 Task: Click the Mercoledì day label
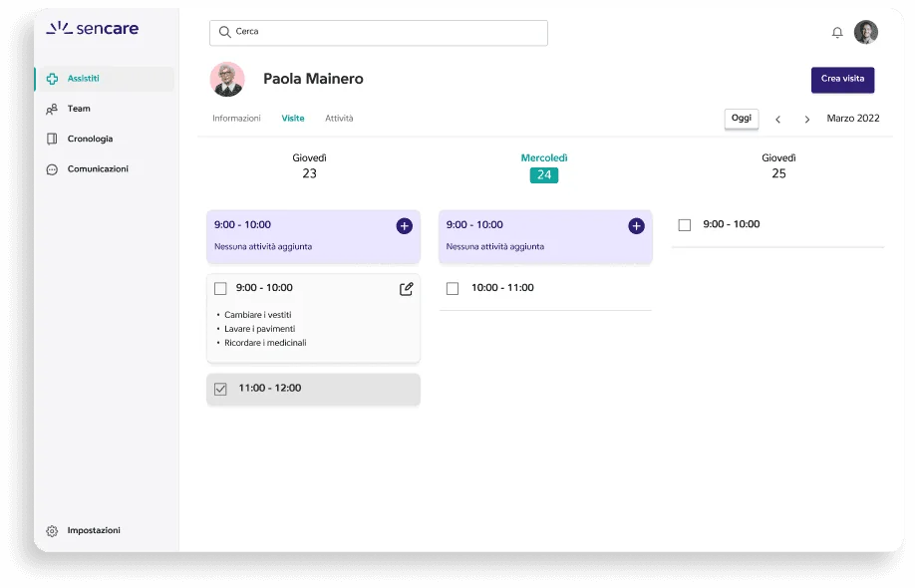click(x=544, y=158)
